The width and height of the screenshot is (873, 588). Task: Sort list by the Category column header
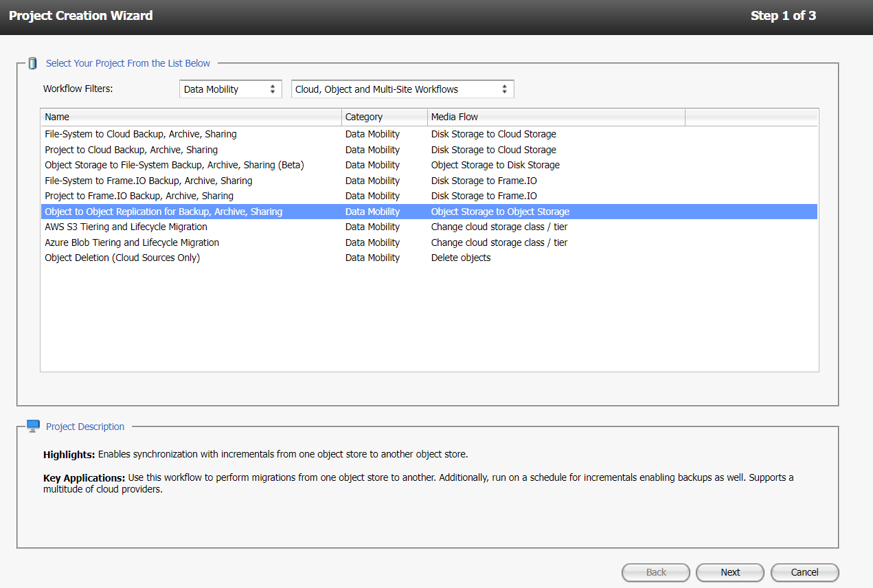tap(384, 117)
